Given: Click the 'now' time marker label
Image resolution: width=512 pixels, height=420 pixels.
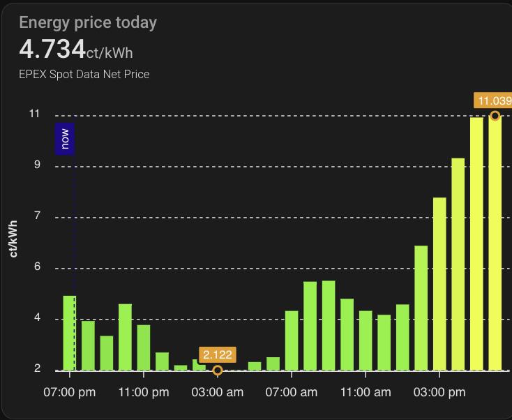Looking at the screenshot, I should (65, 138).
